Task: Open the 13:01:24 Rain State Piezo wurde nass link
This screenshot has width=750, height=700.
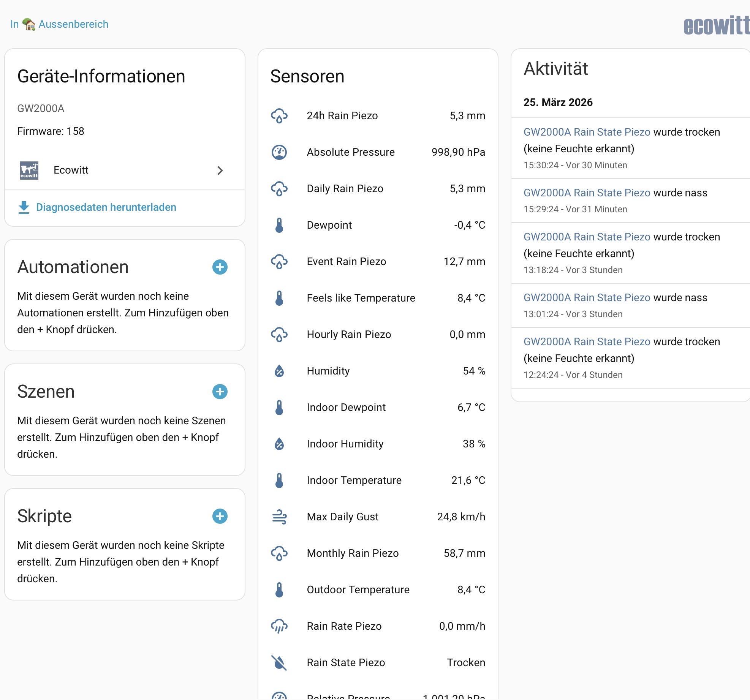Action: point(587,298)
